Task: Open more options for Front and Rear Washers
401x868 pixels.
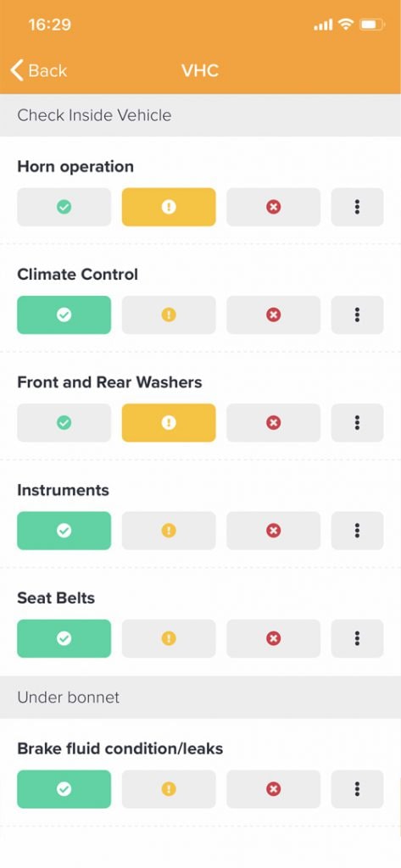Action: coord(357,423)
